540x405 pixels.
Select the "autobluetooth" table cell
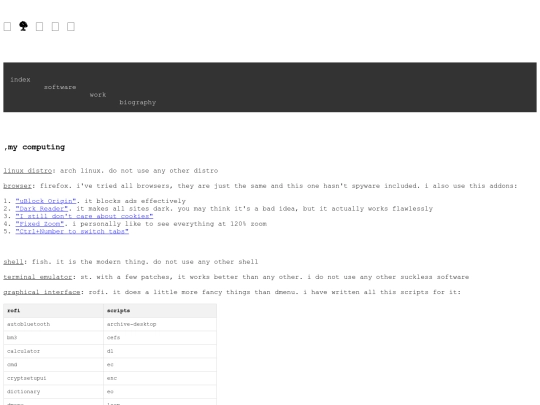[x=53, y=324]
